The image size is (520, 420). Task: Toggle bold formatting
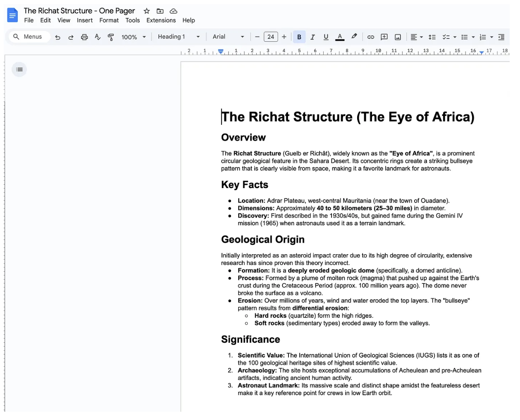pyautogui.click(x=299, y=37)
